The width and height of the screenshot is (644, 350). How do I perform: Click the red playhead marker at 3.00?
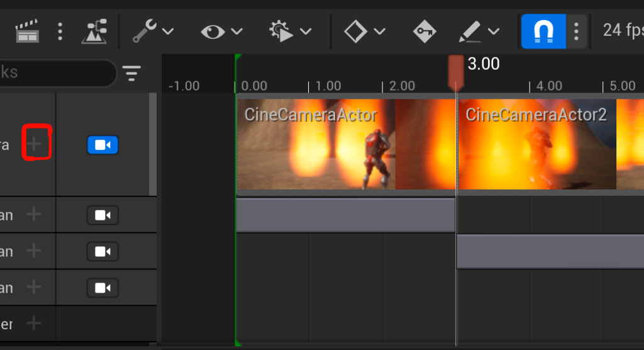click(456, 71)
